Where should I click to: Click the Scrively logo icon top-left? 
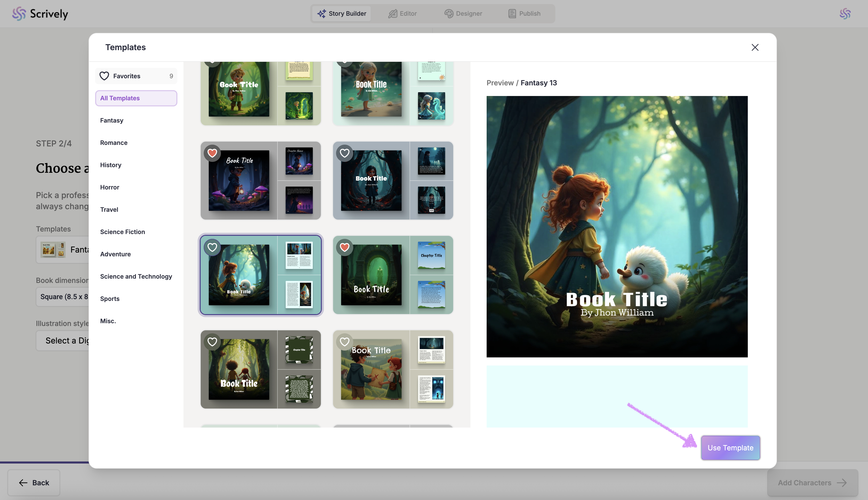pyautogui.click(x=19, y=14)
